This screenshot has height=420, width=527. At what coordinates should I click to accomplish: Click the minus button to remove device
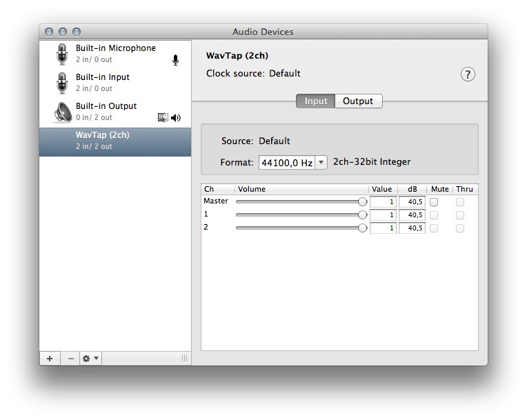coord(70,358)
